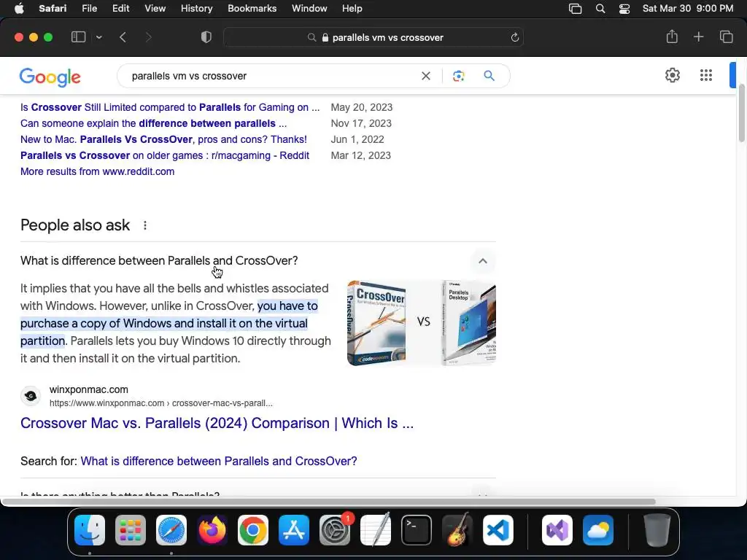
Task: Click Safari compass icon in the Dock
Action: [171, 530]
